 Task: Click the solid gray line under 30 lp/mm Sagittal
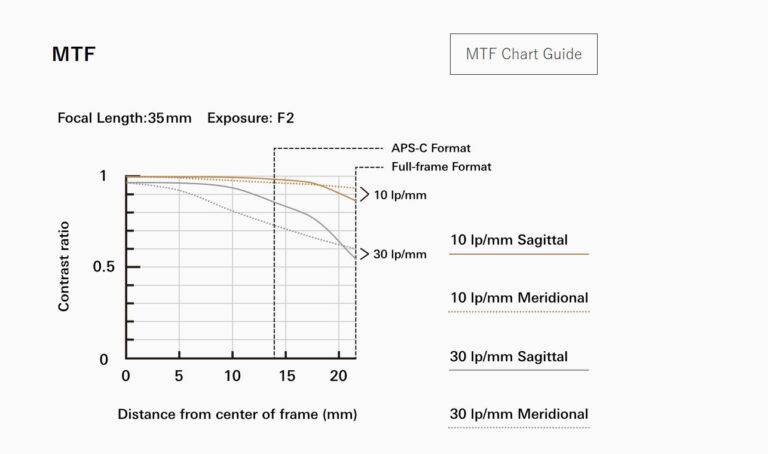point(519,371)
